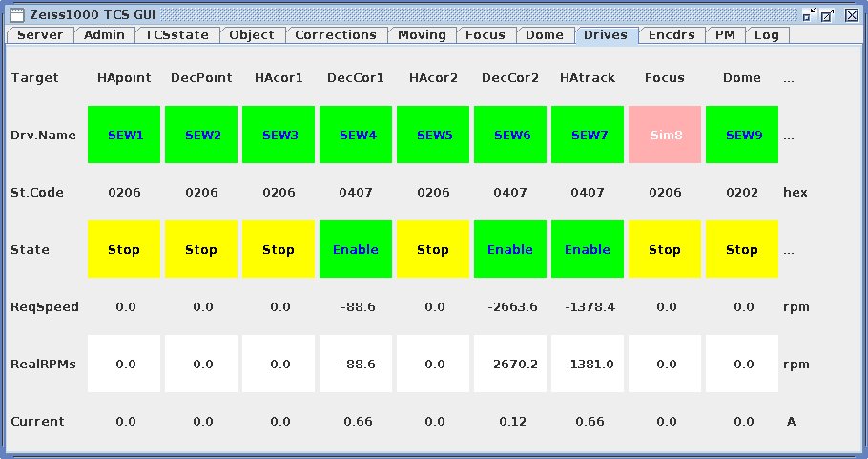The image size is (868, 459).
Task: Click the Focus column header
Action: [x=665, y=78]
